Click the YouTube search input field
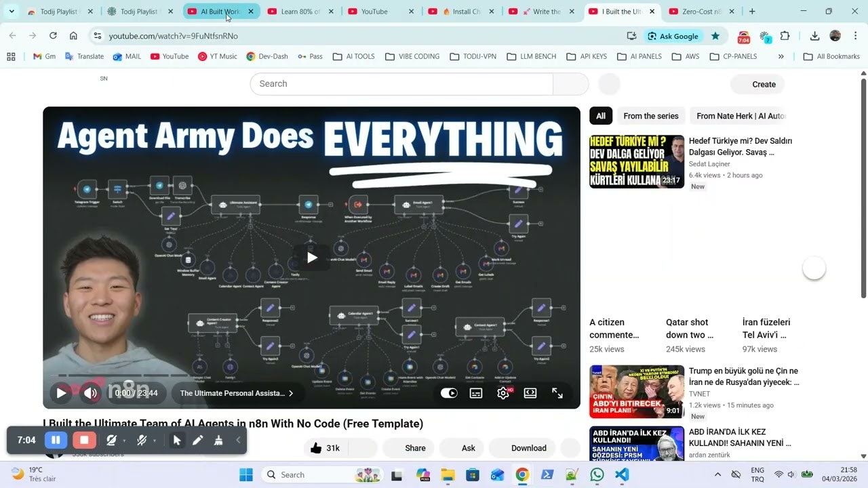Viewport: 868px width, 488px height. coord(401,84)
